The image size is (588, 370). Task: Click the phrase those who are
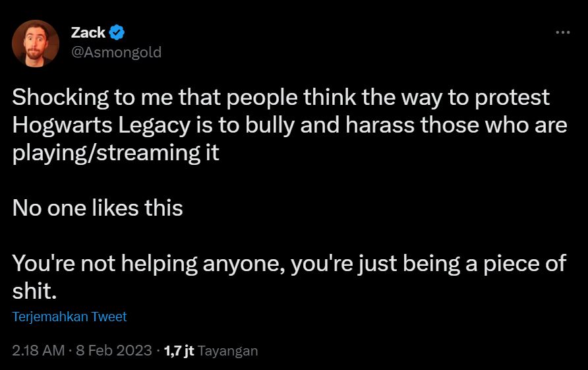point(494,125)
